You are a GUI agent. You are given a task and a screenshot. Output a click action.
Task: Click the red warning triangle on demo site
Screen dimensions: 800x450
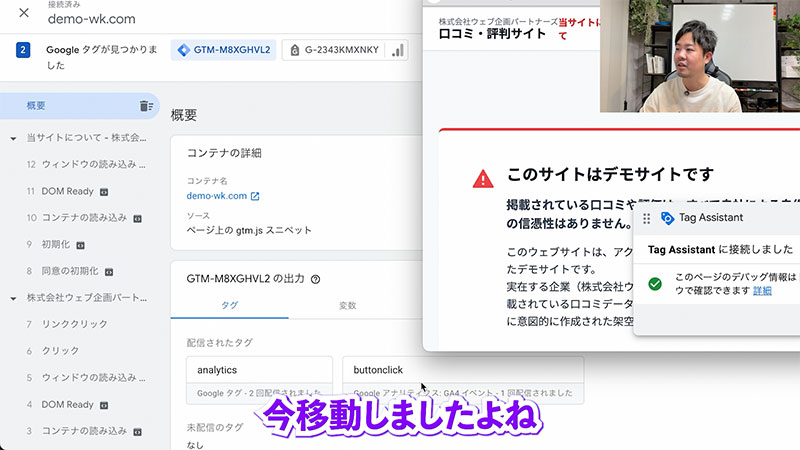[483, 179]
